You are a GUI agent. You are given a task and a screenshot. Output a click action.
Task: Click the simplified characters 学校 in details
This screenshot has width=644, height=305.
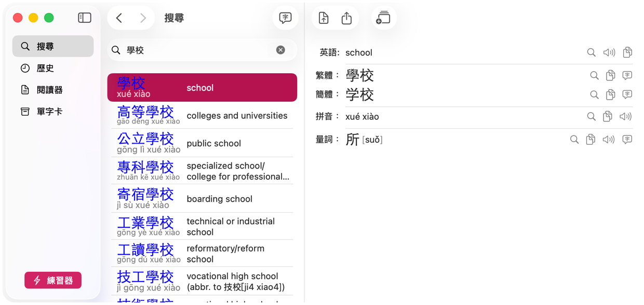coord(359,95)
